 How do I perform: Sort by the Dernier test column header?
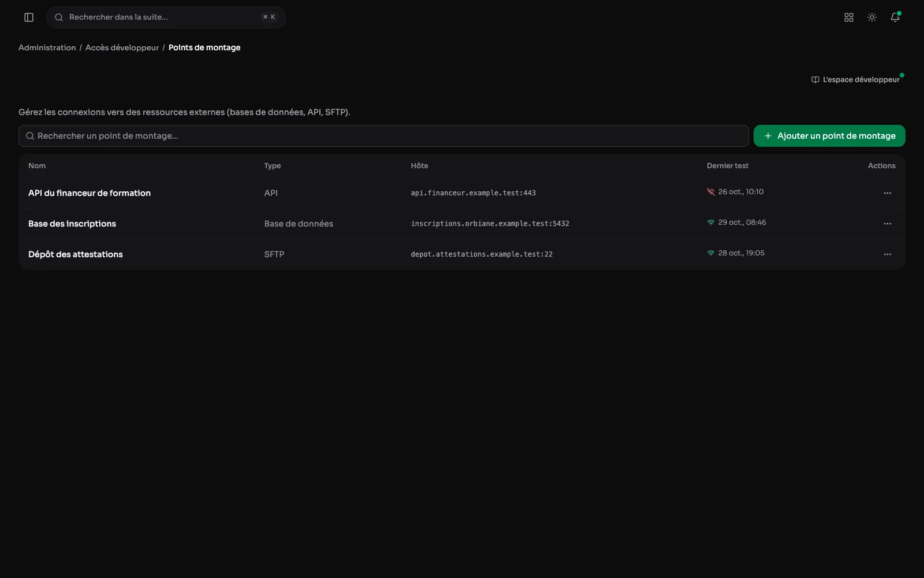point(728,166)
